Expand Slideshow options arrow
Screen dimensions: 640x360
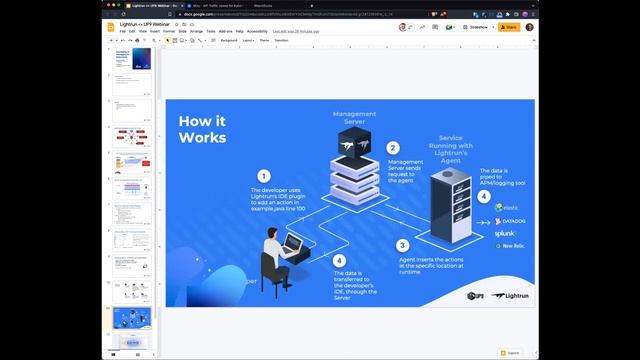tap(493, 27)
